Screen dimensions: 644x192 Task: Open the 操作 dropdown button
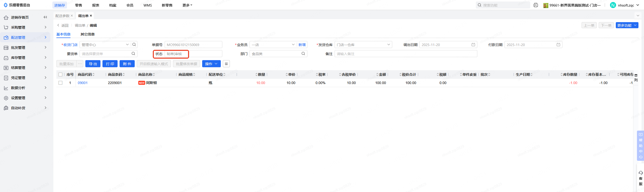[211, 64]
